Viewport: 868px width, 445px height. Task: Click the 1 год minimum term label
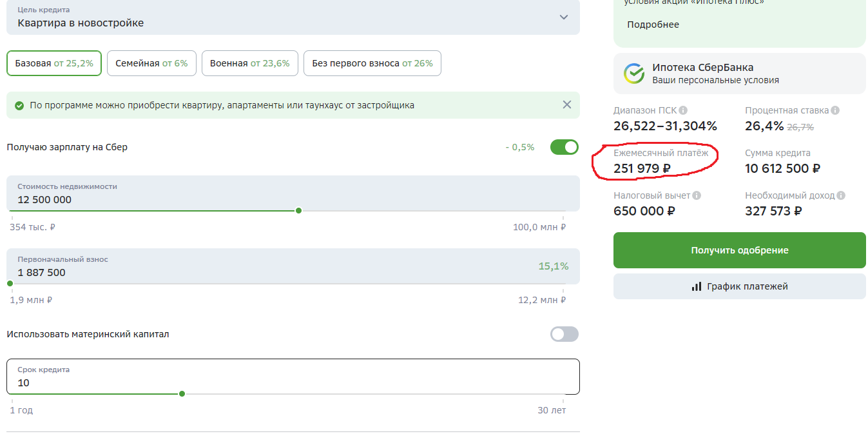[x=21, y=410]
